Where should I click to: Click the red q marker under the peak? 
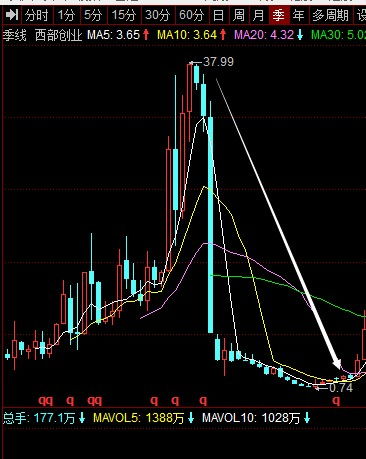203,401
